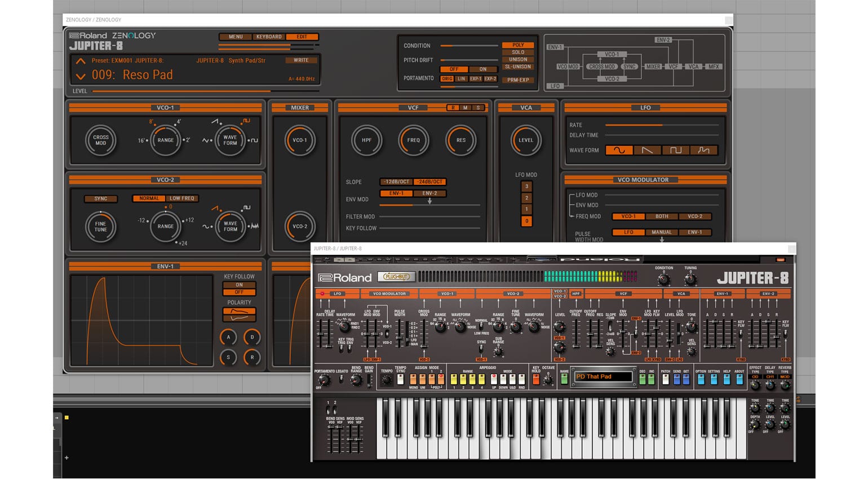This screenshot has height=479, width=868.
Task: Choose the upper ENV-1 polarity curve icon
Action: pyautogui.click(x=239, y=311)
